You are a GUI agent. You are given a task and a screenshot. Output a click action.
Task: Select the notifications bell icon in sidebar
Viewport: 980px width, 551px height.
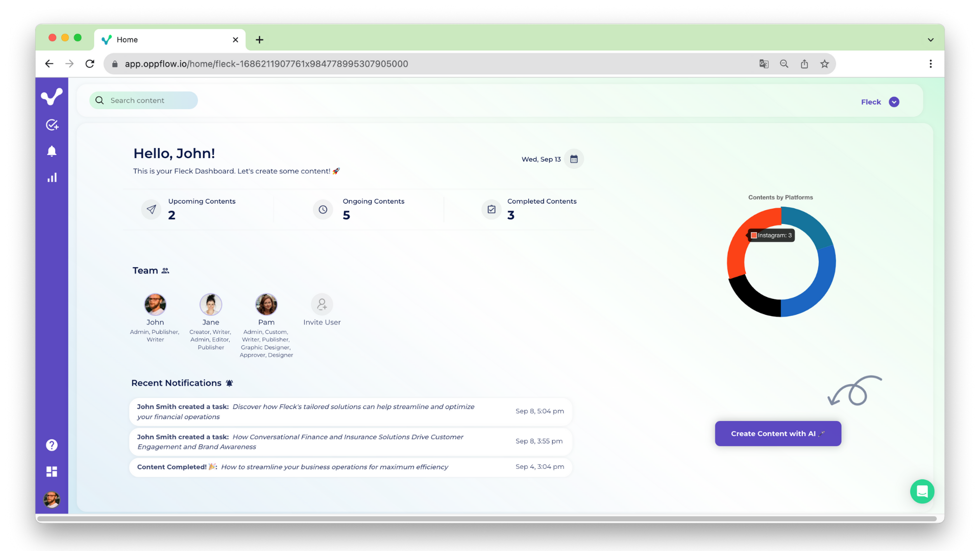[52, 151]
